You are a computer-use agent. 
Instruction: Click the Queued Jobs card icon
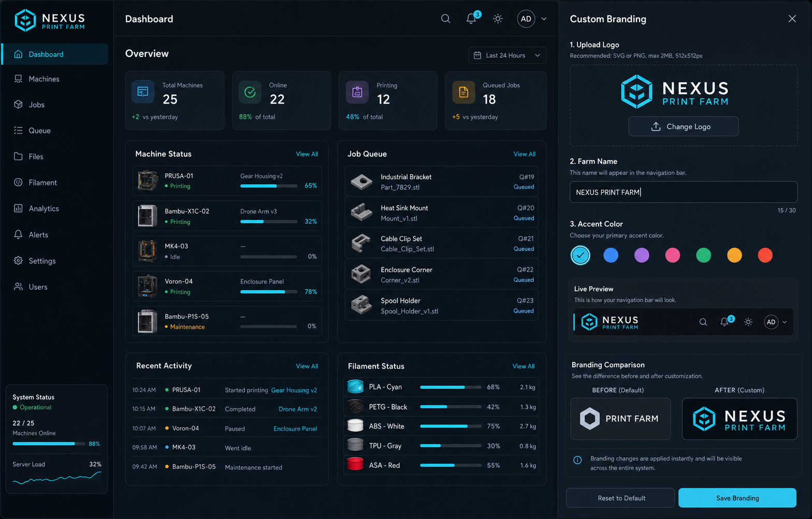pyautogui.click(x=463, y=92)
